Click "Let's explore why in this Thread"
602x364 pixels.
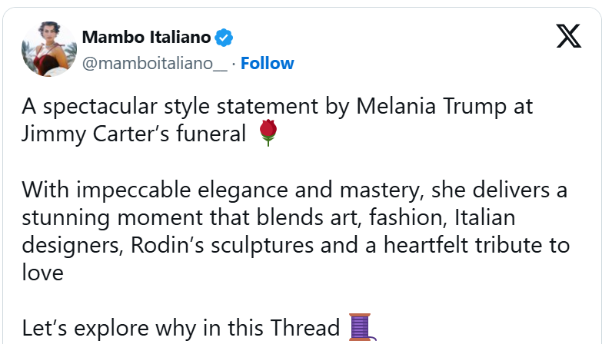(x=181, y=329)
